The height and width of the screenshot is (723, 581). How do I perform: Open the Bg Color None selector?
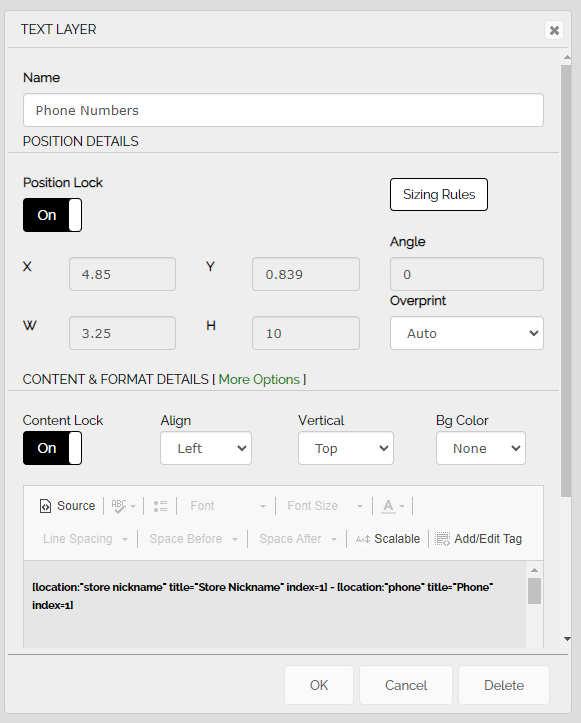pyautogui.click(x=480, y=448)
